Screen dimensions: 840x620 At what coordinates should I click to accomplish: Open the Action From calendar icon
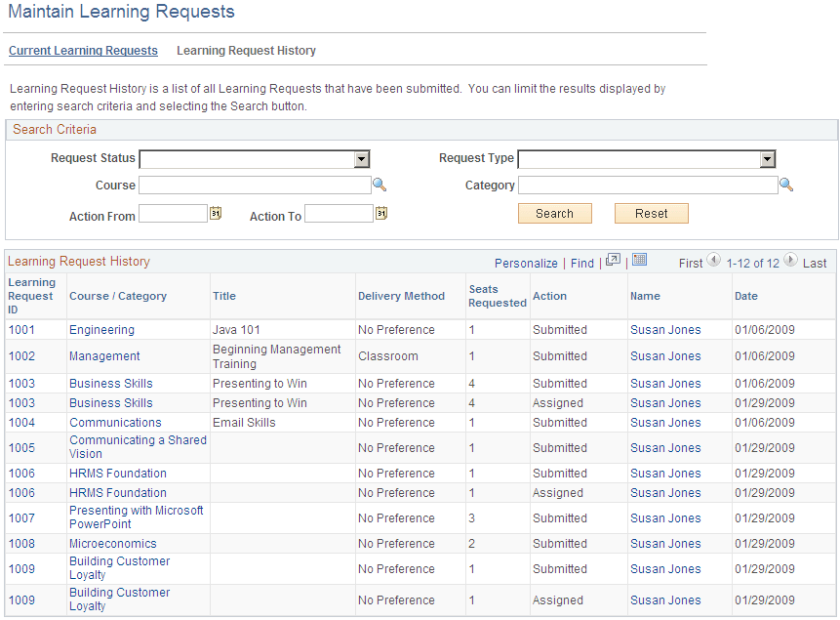pyautogui.click(x=216, y=212)
